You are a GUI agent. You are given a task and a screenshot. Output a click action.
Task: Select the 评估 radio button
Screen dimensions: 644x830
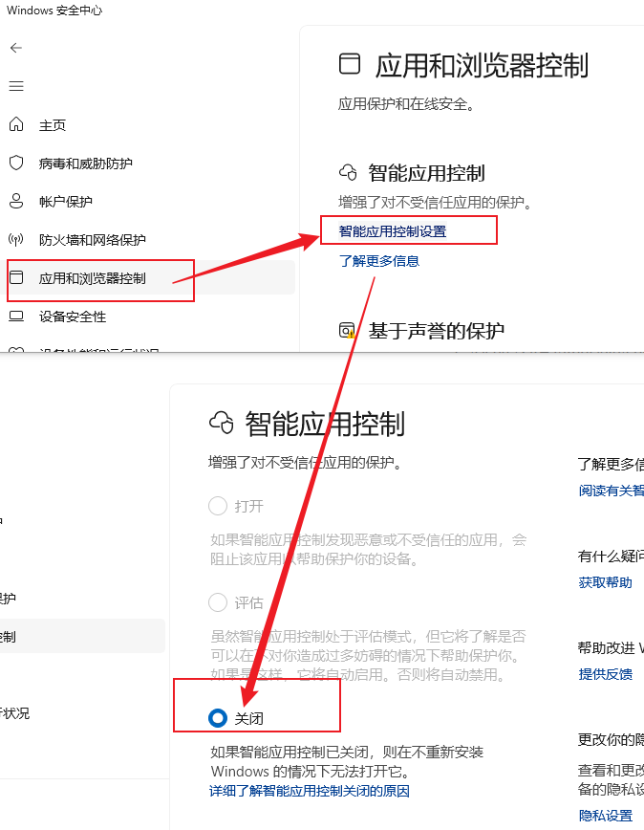pos(218,601)
